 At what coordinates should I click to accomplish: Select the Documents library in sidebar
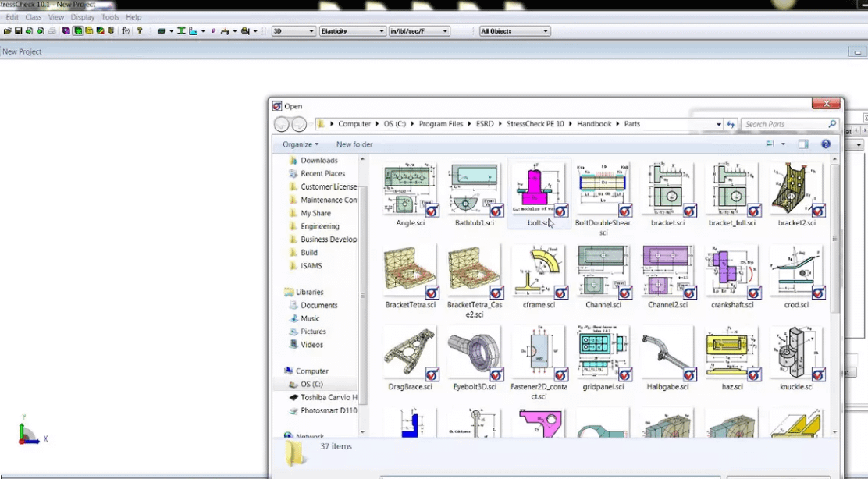[318, 305]
